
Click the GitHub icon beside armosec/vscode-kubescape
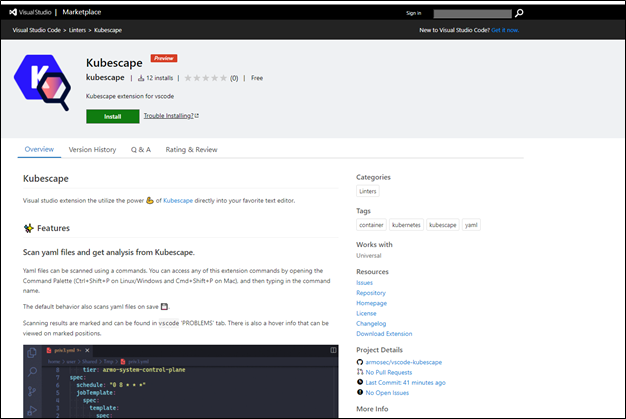[360, 362]
